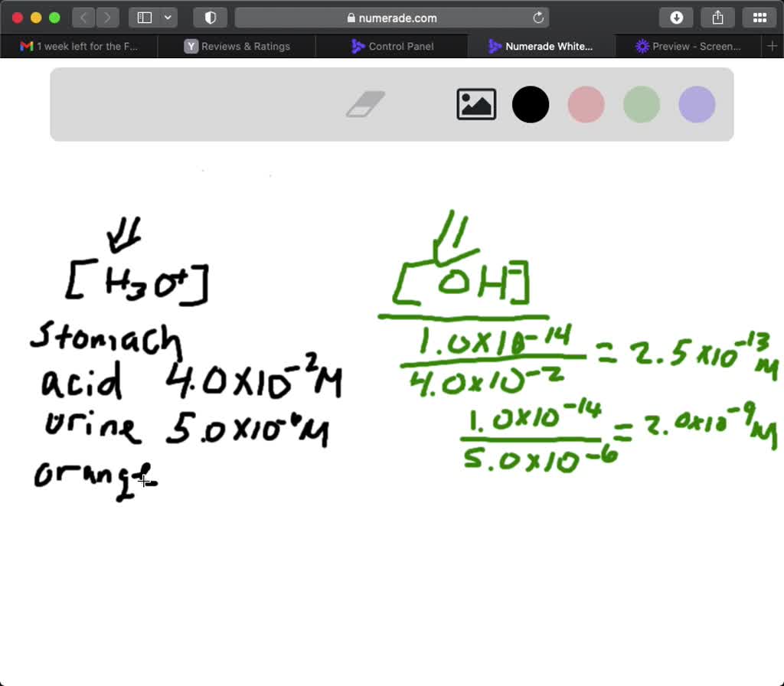Viewport: 784px width, 686px height.
Task: Switch to the Control Panel tab
Action: [x=392, y=46]
